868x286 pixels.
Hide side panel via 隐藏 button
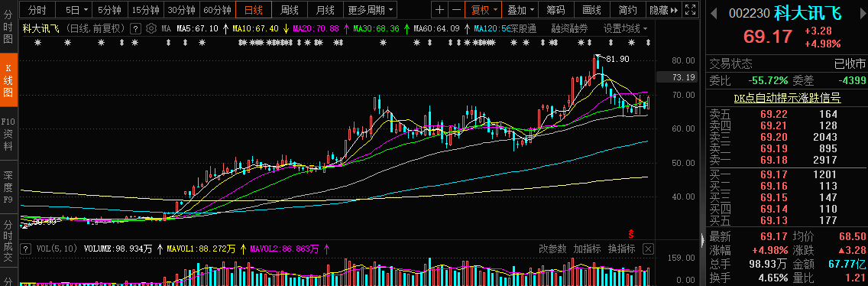pos(663,9)
